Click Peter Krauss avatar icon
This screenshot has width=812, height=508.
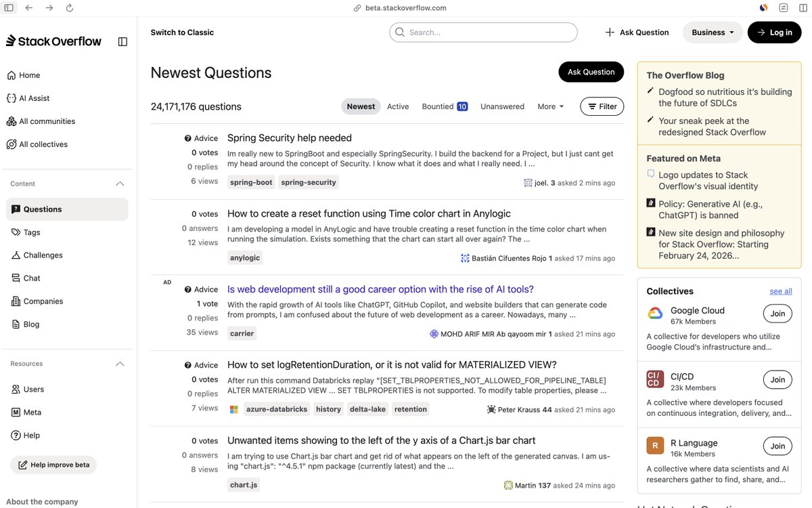click(491, 409)
